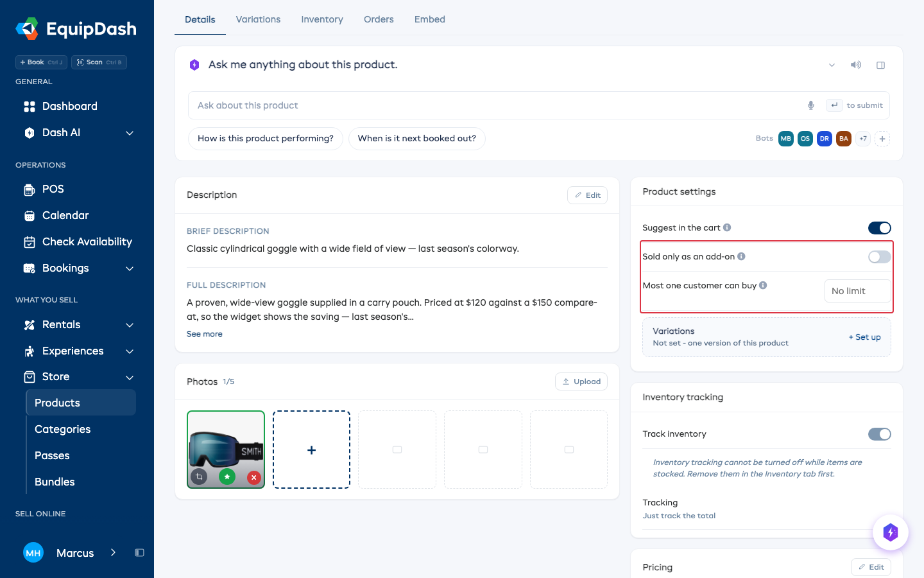Click the crop icon on the goggle photo
This screenshot has width=924, height=578.
(x=200, y=477)
